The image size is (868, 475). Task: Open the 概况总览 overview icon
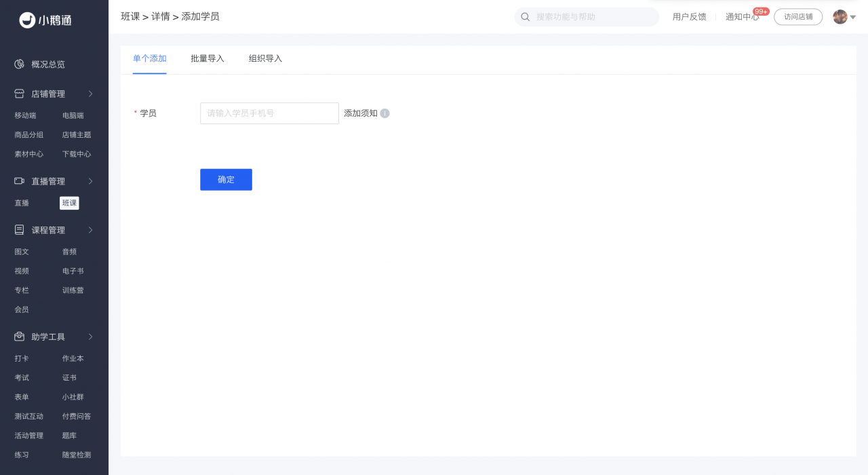pos(20,64)
